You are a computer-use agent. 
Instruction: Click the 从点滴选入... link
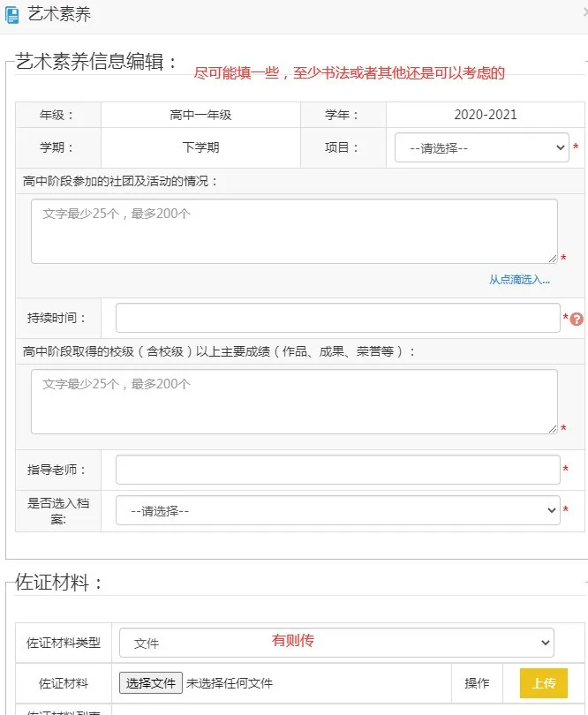click(519, 280)
